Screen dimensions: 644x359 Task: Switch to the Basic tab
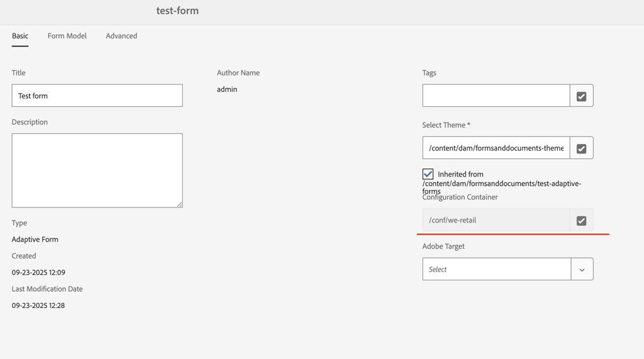(20, 36)
